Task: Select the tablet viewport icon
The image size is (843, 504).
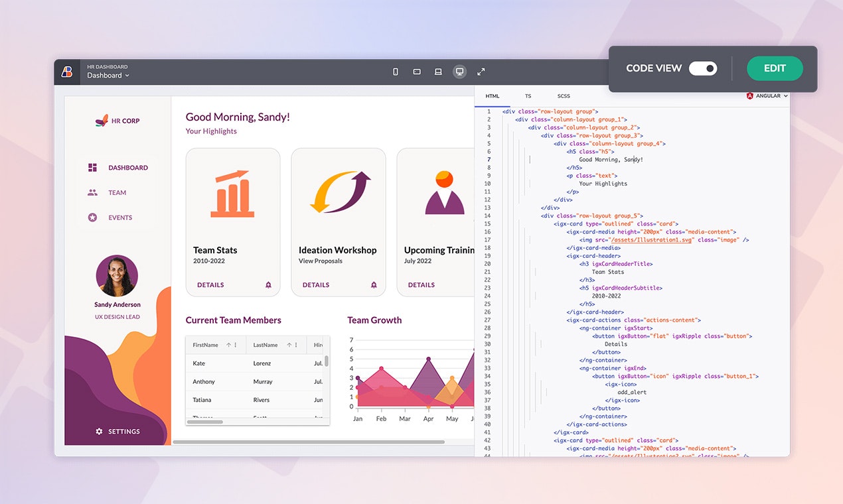Action: tap(417, 72)
